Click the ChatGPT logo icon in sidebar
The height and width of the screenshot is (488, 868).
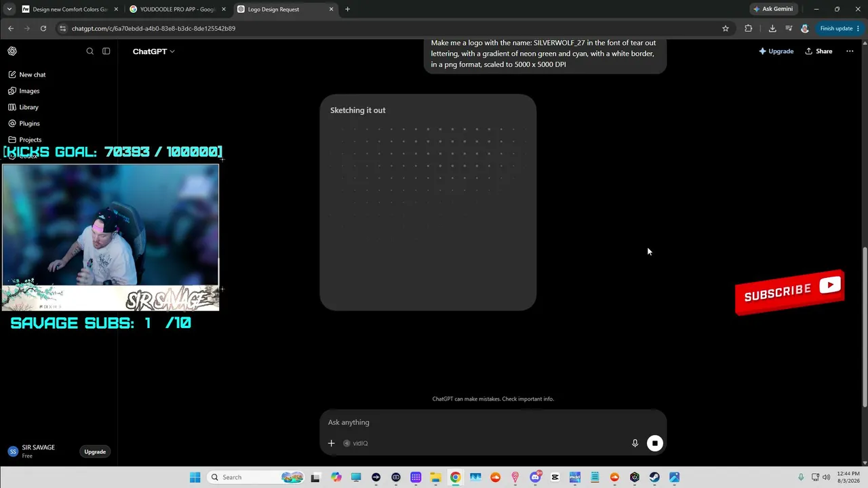[x=12, y=51]
